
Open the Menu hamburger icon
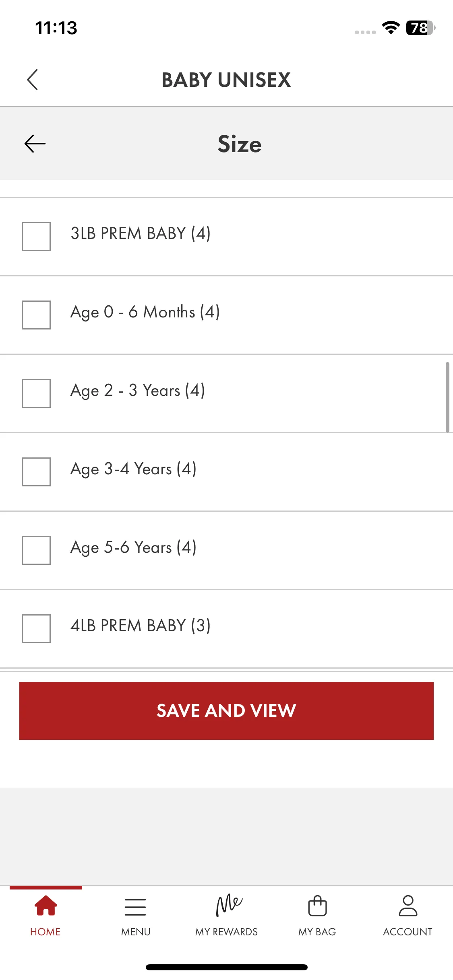pyautogui.click(x=135, y=907)
